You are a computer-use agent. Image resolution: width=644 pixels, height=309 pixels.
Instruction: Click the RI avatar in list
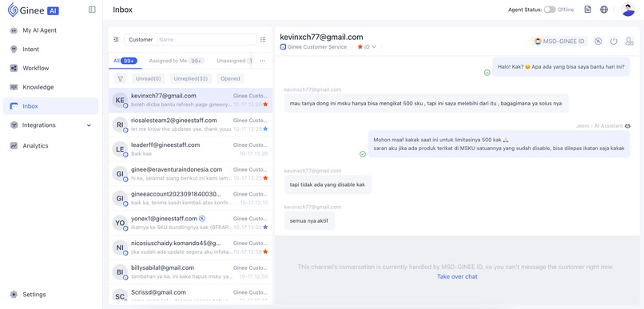120,125
